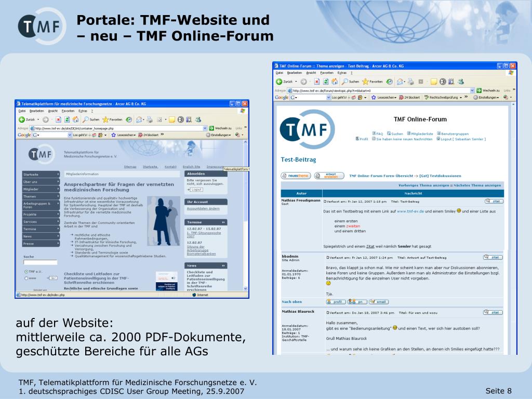Open Ansicht menu in forum window
The width and height of the screenshot is (532, 399).
tap(311, 73)
